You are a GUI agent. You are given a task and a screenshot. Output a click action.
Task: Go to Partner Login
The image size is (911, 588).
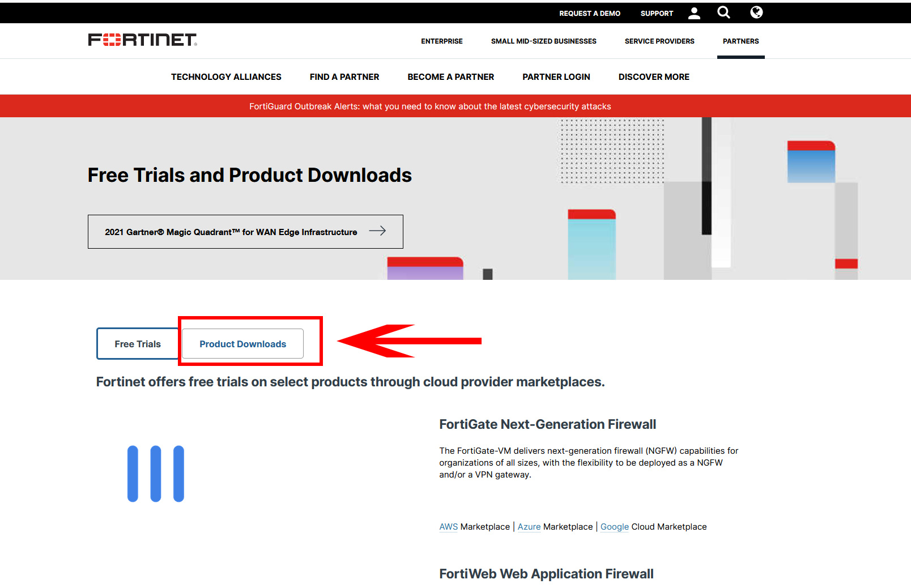coord(556,77)
